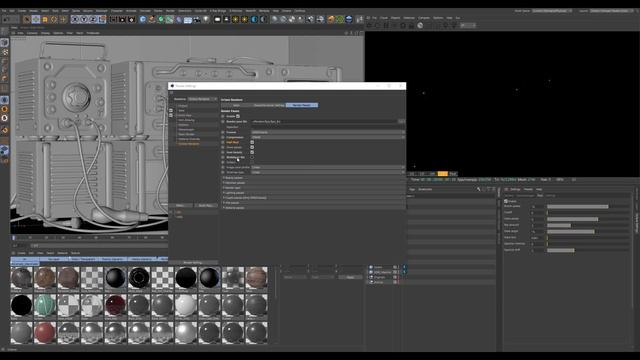The width and height of the screenshot is (640, 360).
Task: Open the Renderer dropdown in Render Settings
Action: [x=202, y=99]
